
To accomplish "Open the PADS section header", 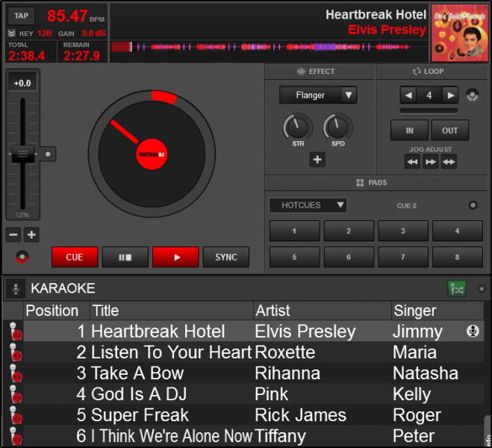I will 376,183.
